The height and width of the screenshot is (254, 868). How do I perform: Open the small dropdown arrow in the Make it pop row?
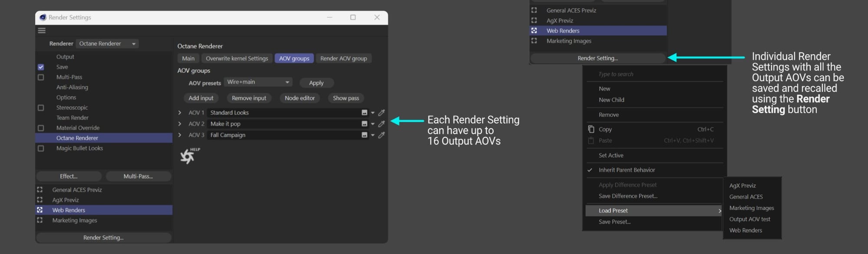click(373, 124)
